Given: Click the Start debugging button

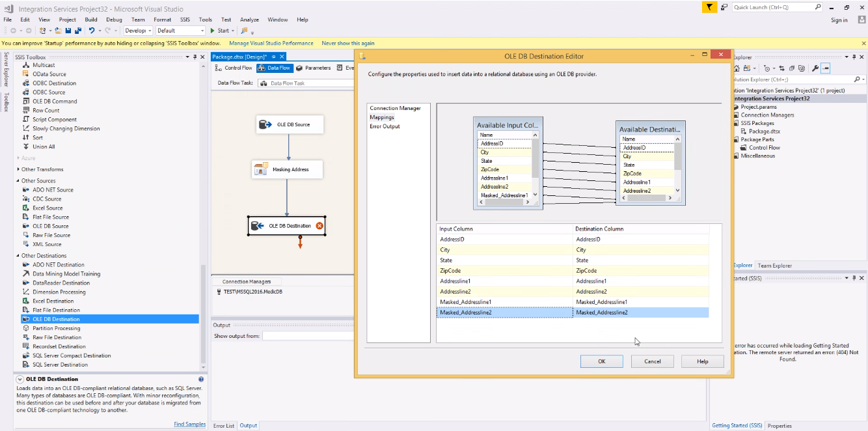Looking at the screenshot, I should tap(221, 31).
